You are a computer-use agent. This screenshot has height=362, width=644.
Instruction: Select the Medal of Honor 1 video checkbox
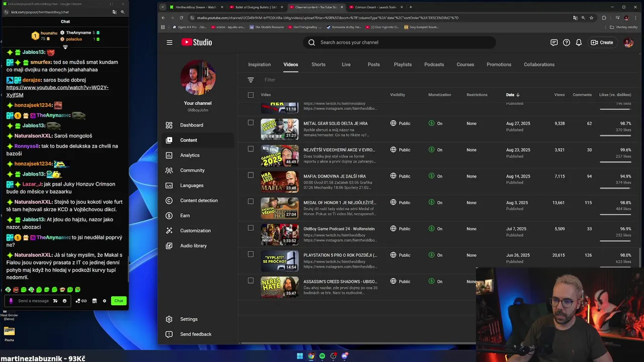coord(251,202)
